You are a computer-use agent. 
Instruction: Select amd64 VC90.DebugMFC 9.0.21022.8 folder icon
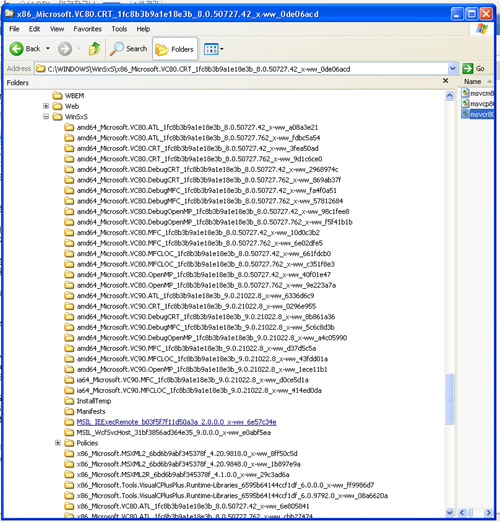(x=69, y=327)
